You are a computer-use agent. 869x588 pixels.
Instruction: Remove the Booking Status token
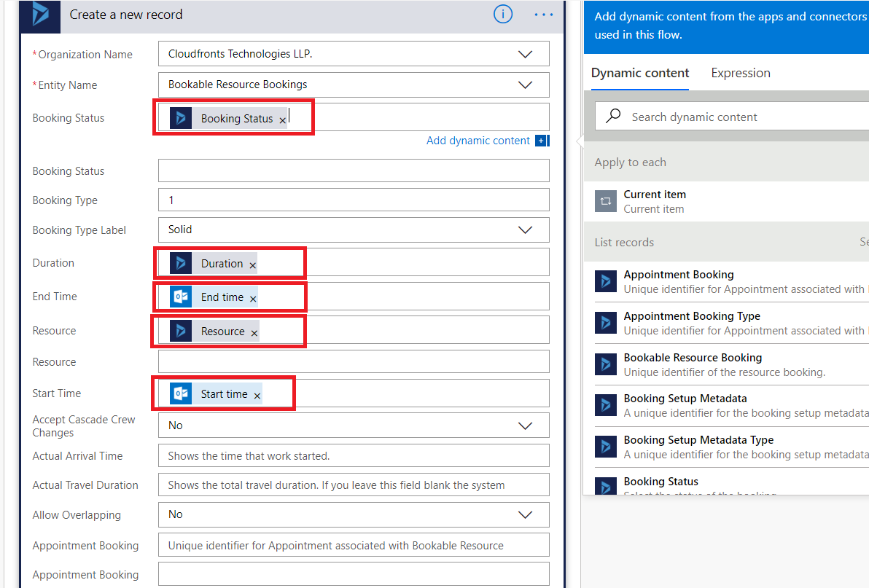(283, 120)
